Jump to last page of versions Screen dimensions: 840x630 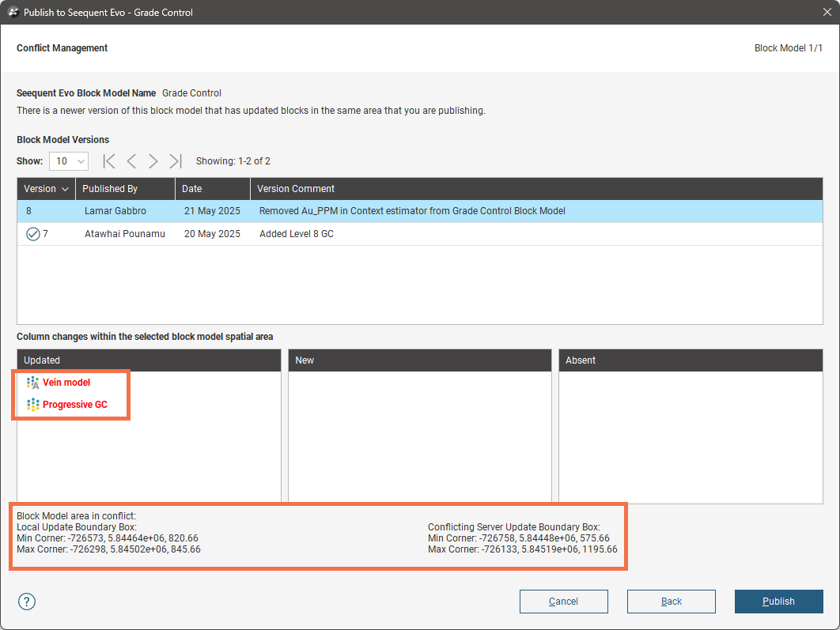(x=176, y=161)
